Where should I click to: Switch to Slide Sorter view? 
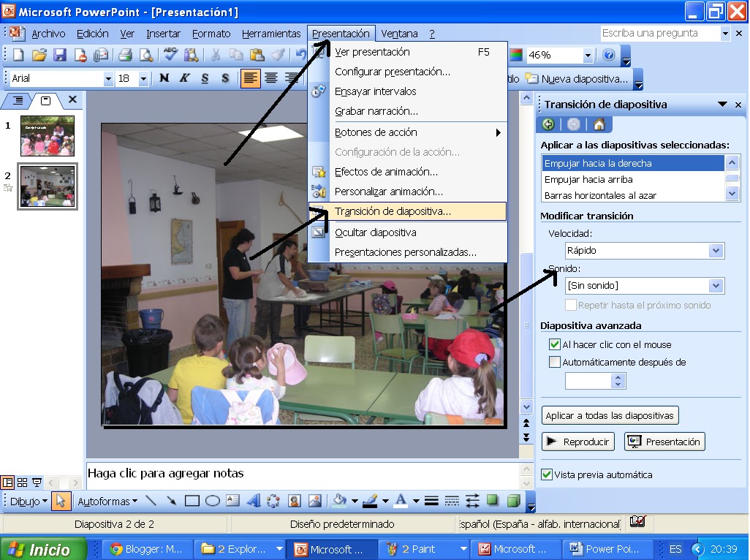click(22, 483)
